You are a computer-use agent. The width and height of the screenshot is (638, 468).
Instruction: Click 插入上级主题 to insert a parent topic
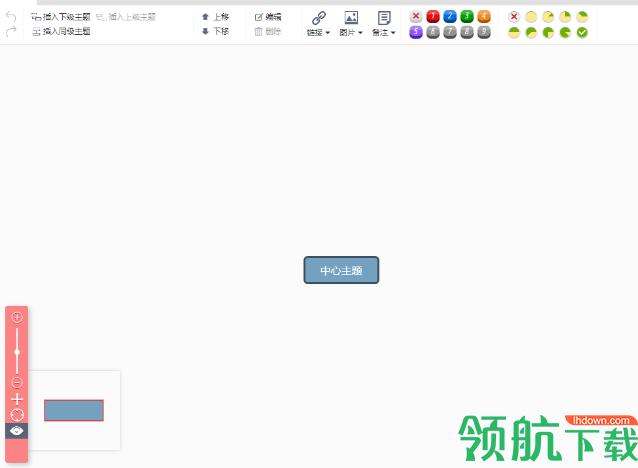coord(126,17)
